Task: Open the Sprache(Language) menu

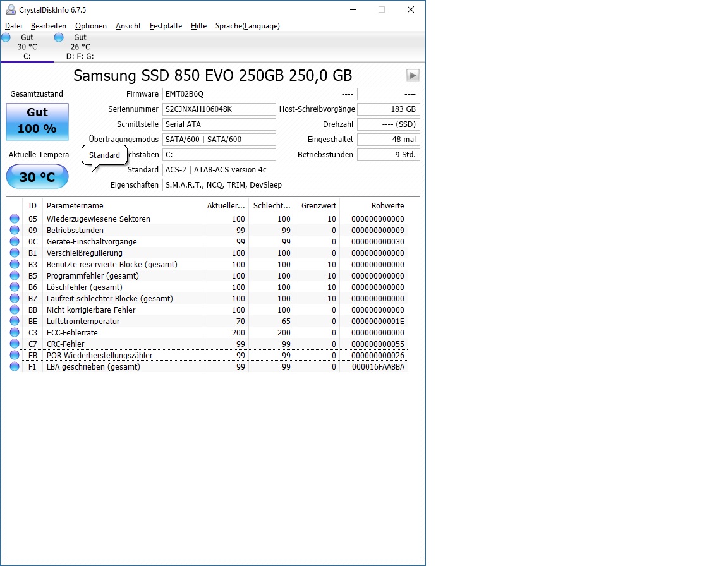Action: (248, 26)
